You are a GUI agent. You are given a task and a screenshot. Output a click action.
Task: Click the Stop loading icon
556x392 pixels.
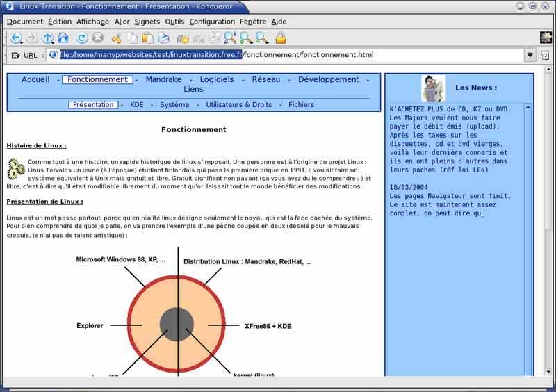click(97, 38)
